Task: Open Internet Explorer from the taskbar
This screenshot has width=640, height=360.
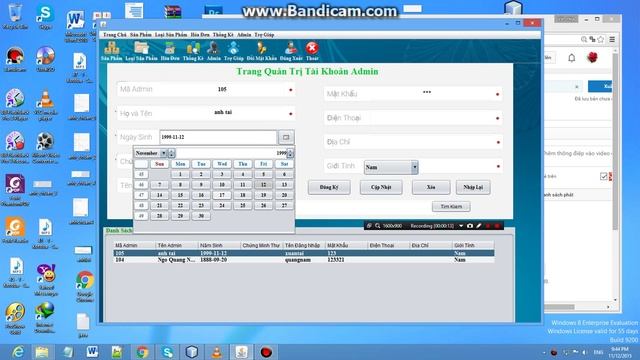Action: 18,352
